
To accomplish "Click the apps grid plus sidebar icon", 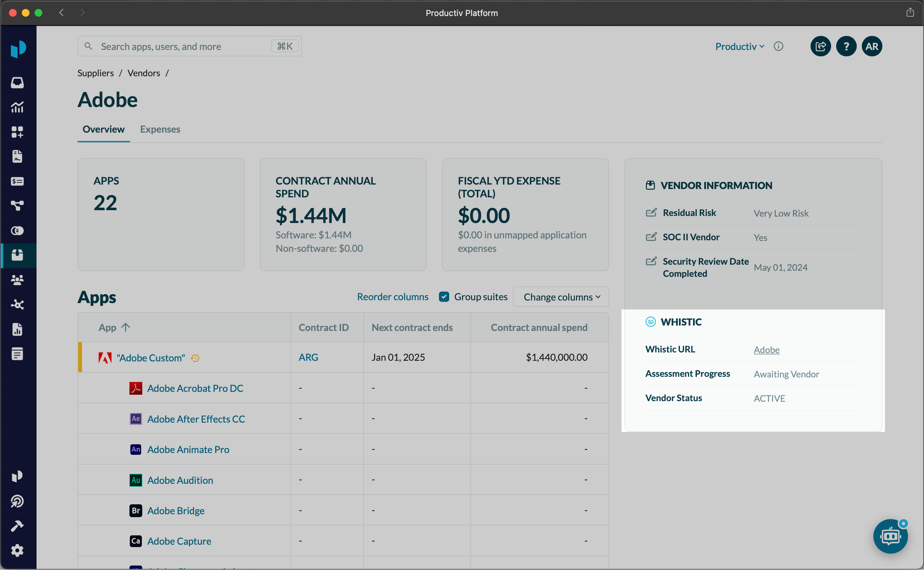I will [x=17, y=132].
